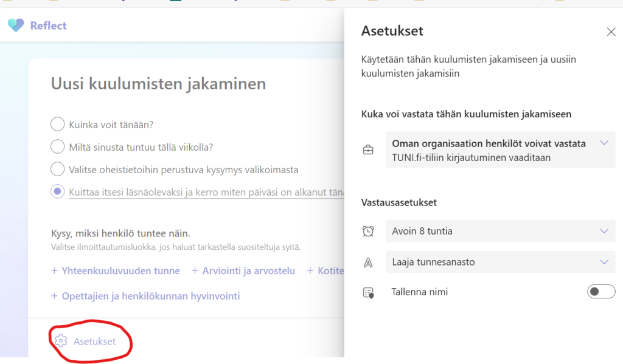Add 'Opettajien ja henkilökunnan hyvinvointi' category

pyautogui.click(x=145, y=297)
